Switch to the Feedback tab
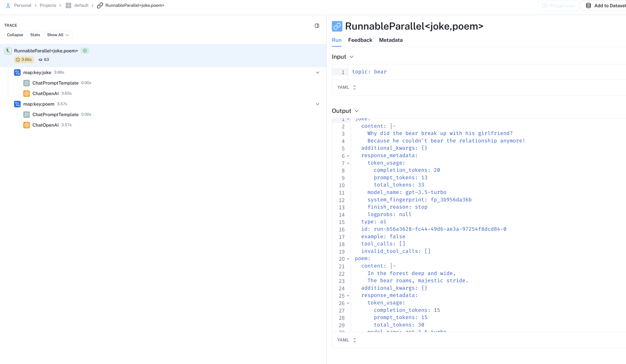Viewport: 626px width, 364px height. coord(360,40)
